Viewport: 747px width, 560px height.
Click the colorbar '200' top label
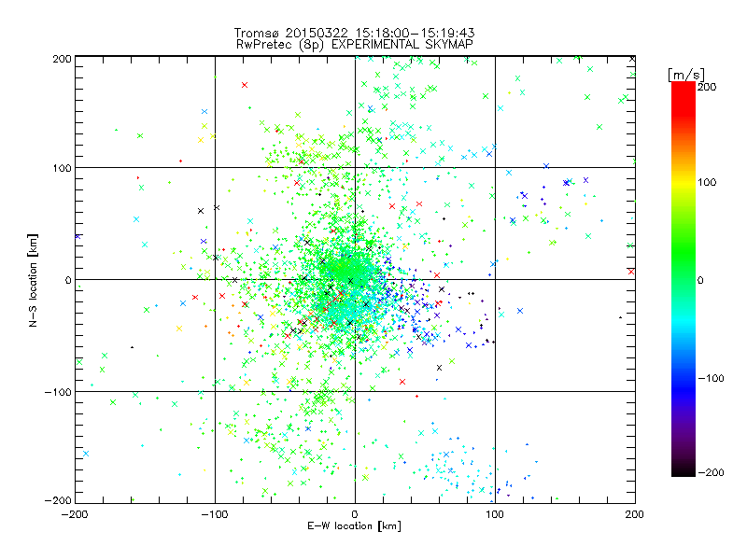click(707, 87)
